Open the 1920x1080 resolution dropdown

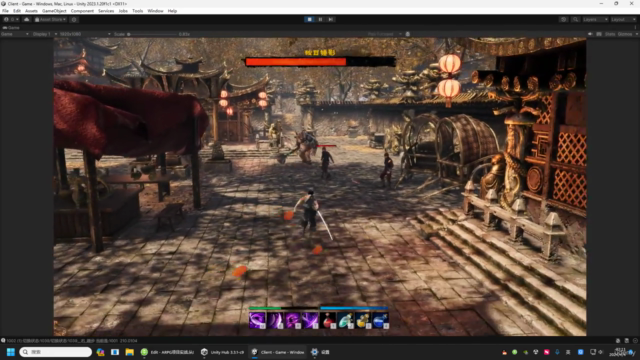tap(84, 34)
